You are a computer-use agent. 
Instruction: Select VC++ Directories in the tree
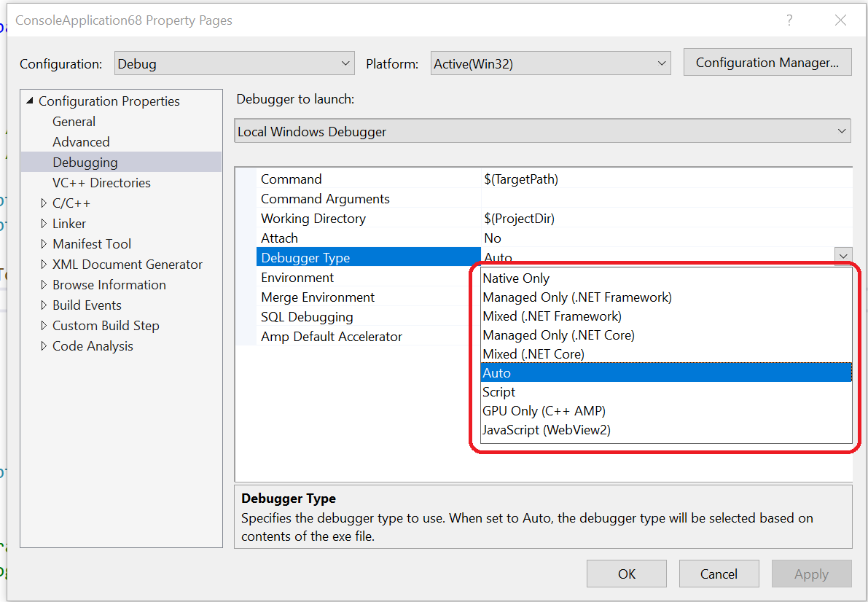[x=101, y=183]
